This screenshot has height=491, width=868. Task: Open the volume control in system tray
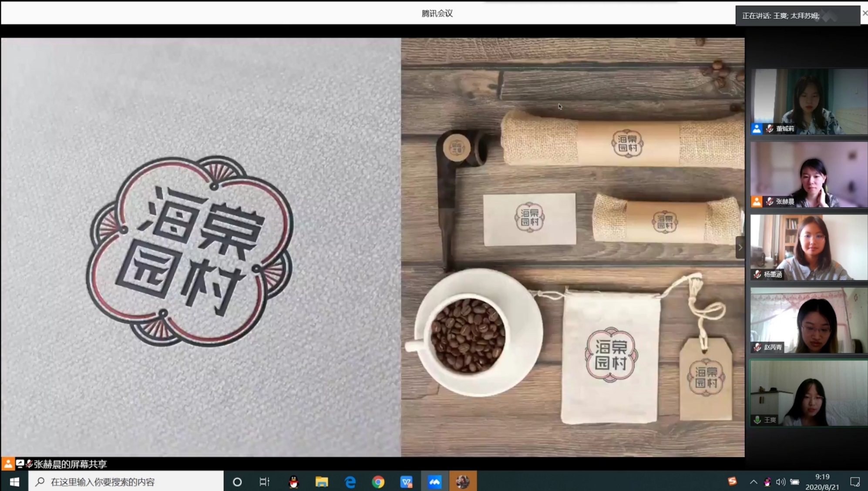tap(781, 481)
